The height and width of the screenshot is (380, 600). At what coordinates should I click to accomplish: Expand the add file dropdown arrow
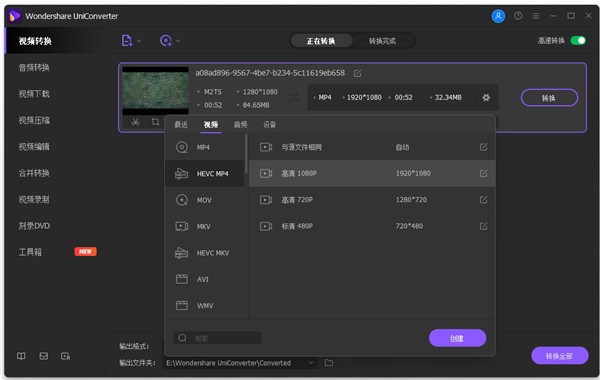pyautogui.click(x=139, y=41)
